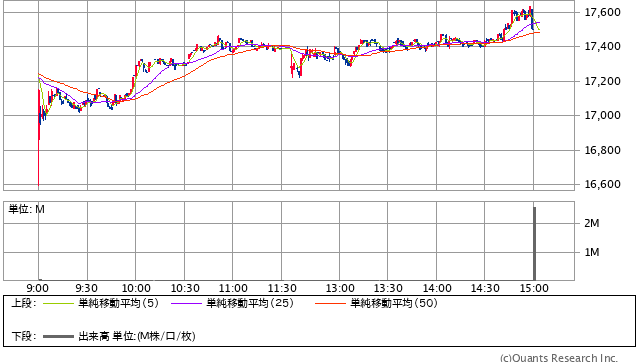Click the 2M volume axis label
The width and height of the screenshot is (638, 362).
click(x=592, y=223)
